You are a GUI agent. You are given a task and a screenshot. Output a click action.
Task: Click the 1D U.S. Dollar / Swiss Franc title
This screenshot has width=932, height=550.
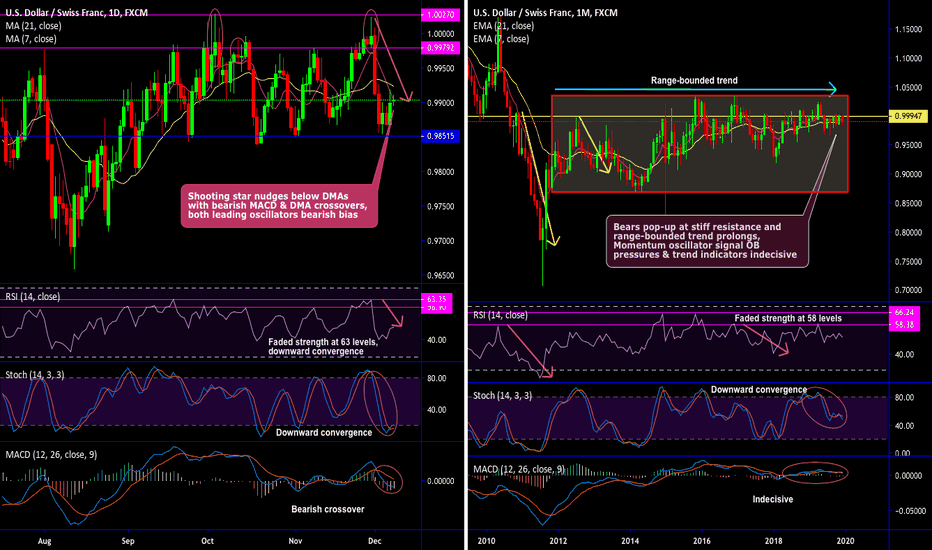tap(72, 11)
